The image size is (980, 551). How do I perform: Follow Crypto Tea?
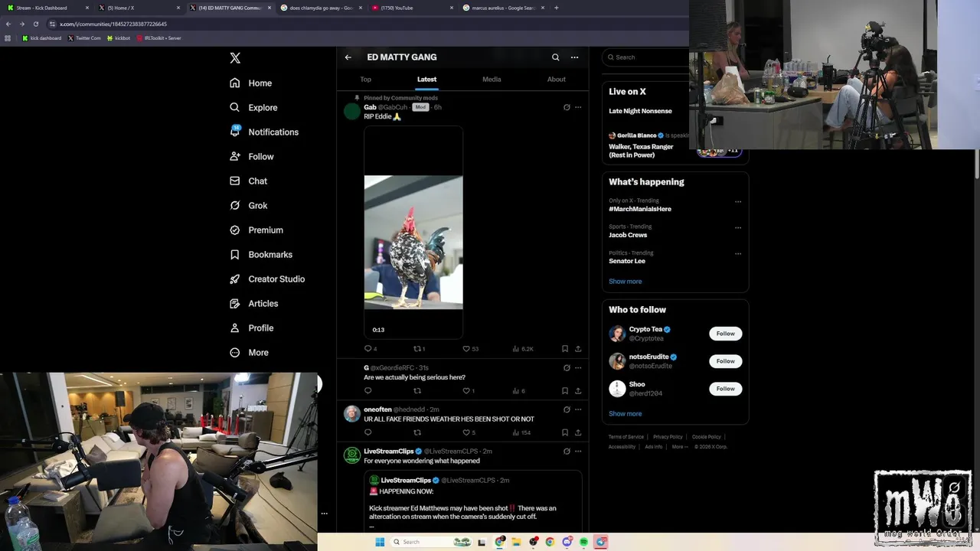pyautogui.click(x=726, y=334)
